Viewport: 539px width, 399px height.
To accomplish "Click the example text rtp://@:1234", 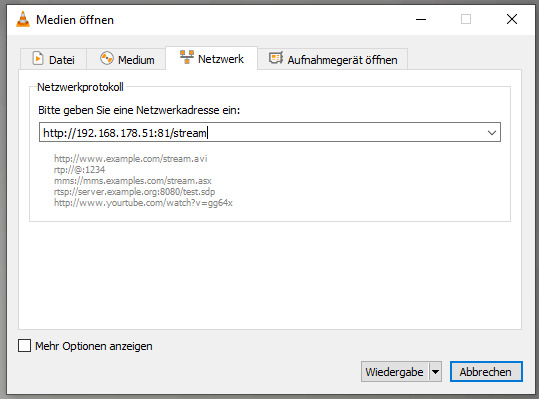I will click(x=79, y=170).
